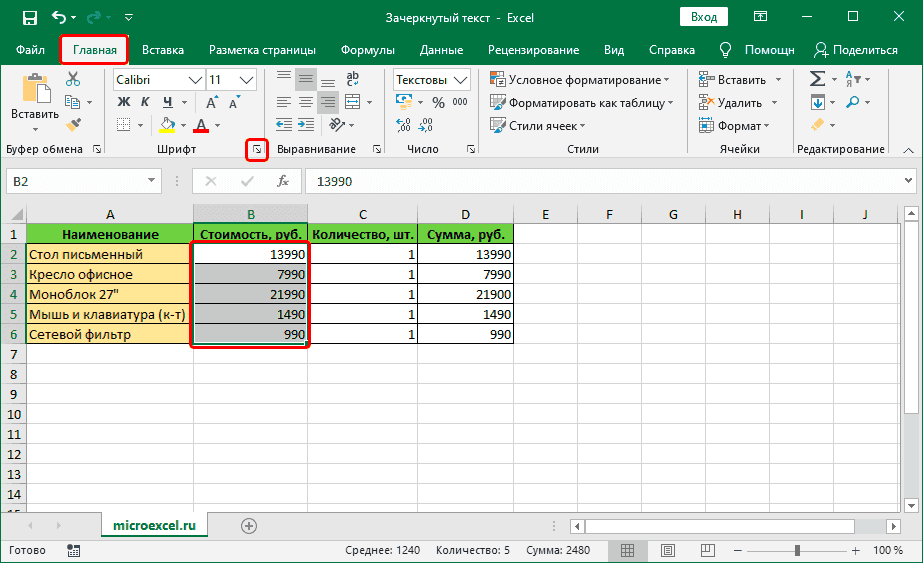Expand the Текстовый number format dropdown
The width and height of the screenshot is (923, 563).
[x=461, y=80]
